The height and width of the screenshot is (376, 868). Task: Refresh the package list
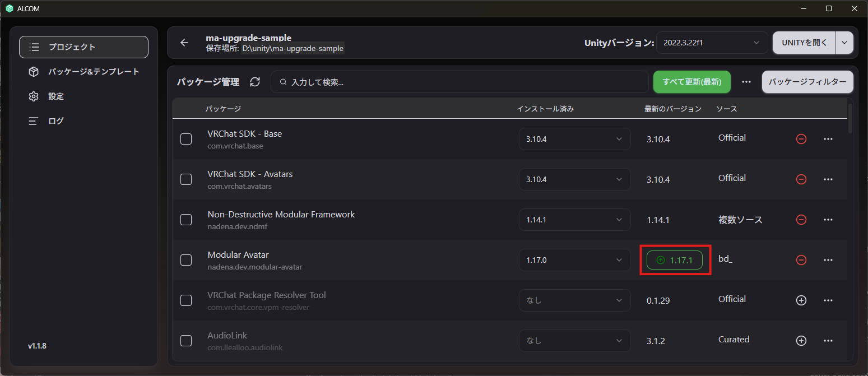point(255,82)
